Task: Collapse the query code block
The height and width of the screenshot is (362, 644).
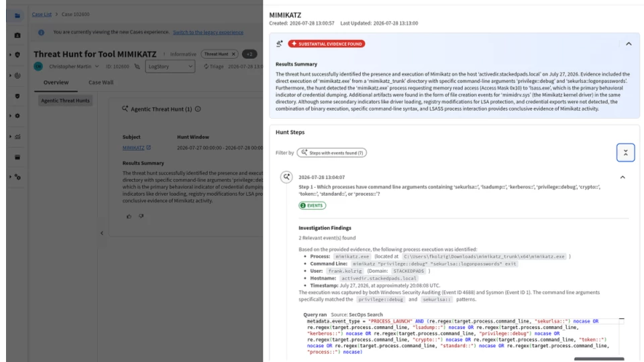Action: [621, 319]
